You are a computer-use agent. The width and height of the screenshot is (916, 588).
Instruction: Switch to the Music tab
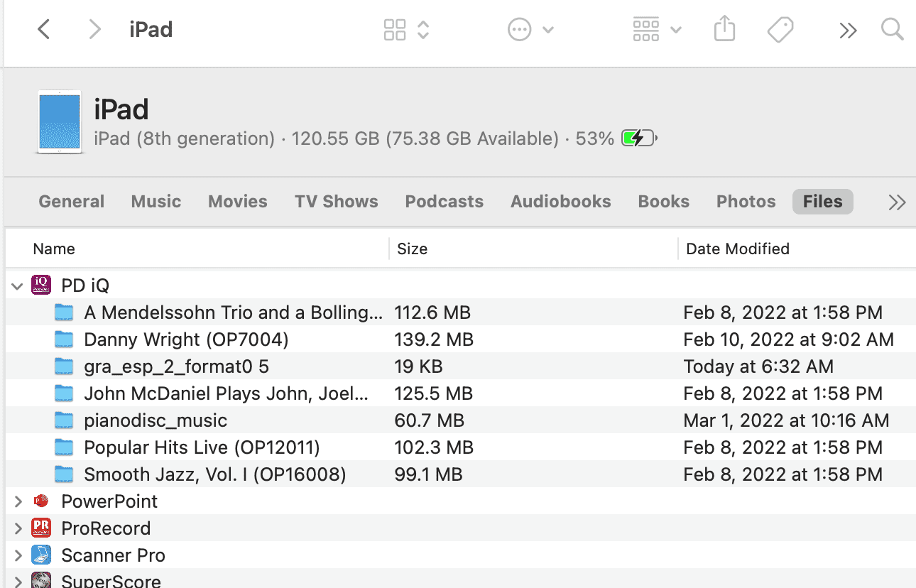point(156,202)
